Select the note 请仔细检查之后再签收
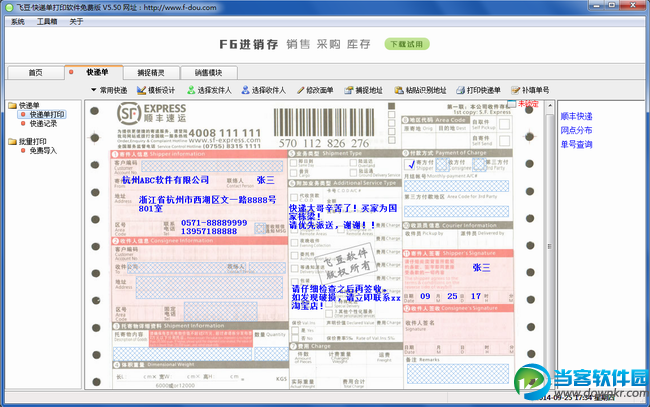Screen dimensions: 650x407 click(x=337, y=289)
